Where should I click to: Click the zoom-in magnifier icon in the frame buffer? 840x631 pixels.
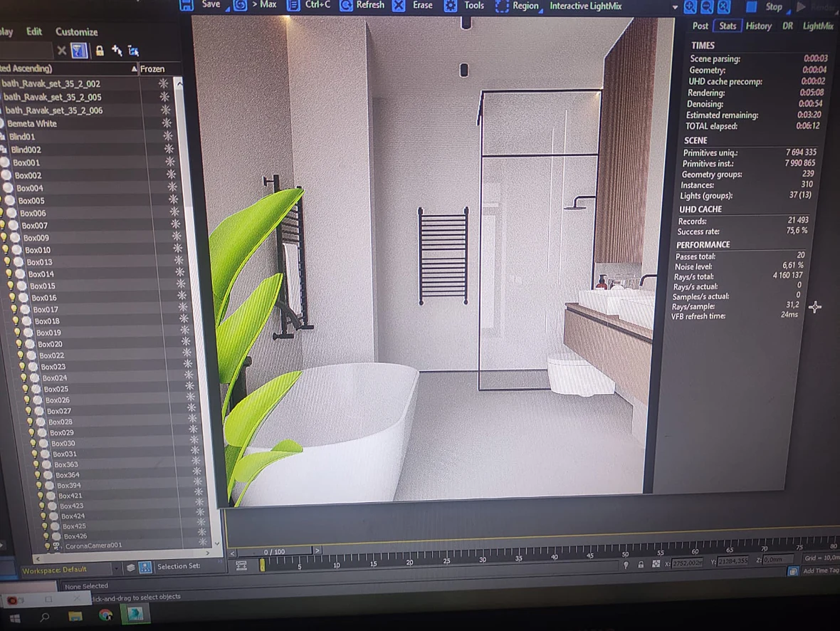690,7
